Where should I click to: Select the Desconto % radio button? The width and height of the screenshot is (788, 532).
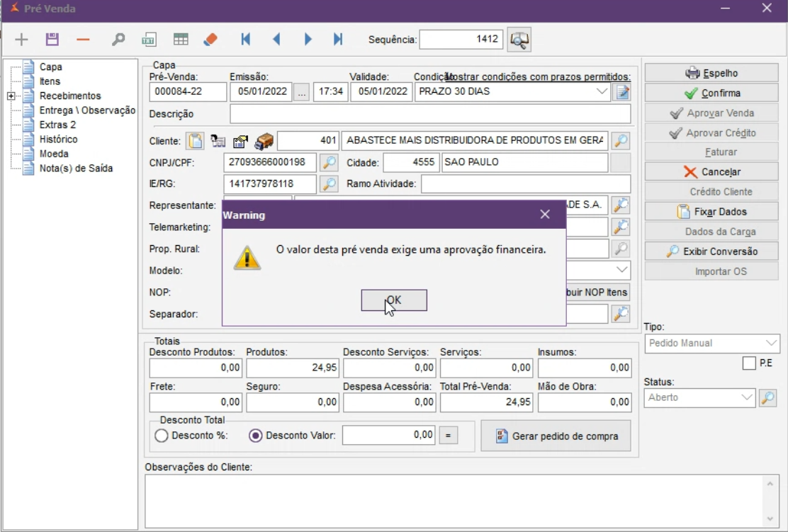click(162, 436)
